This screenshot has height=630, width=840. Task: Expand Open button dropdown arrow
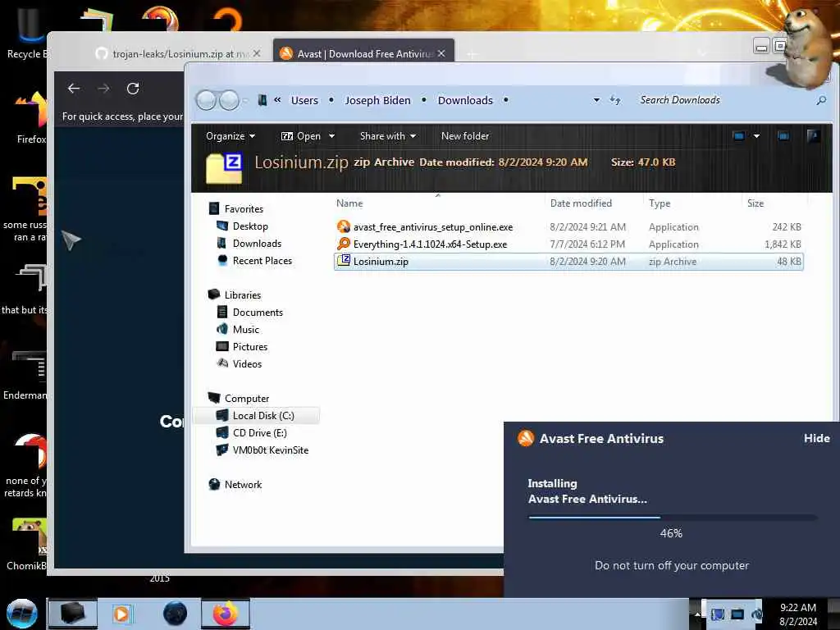(x=331, y=136)
